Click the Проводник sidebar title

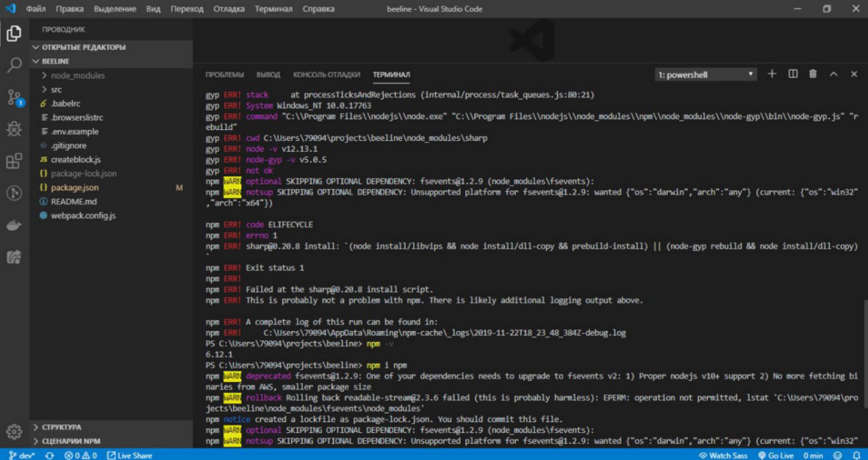tap(63, 30)
